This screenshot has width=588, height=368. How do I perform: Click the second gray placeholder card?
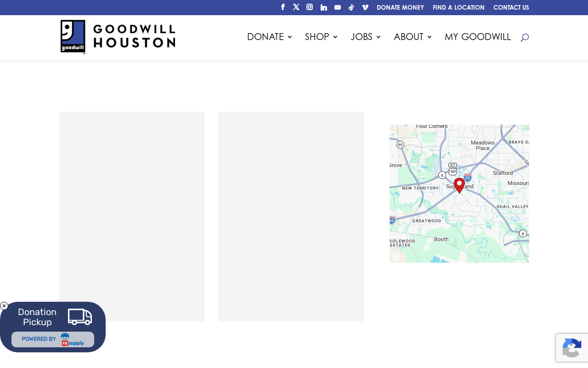(291, 217)
